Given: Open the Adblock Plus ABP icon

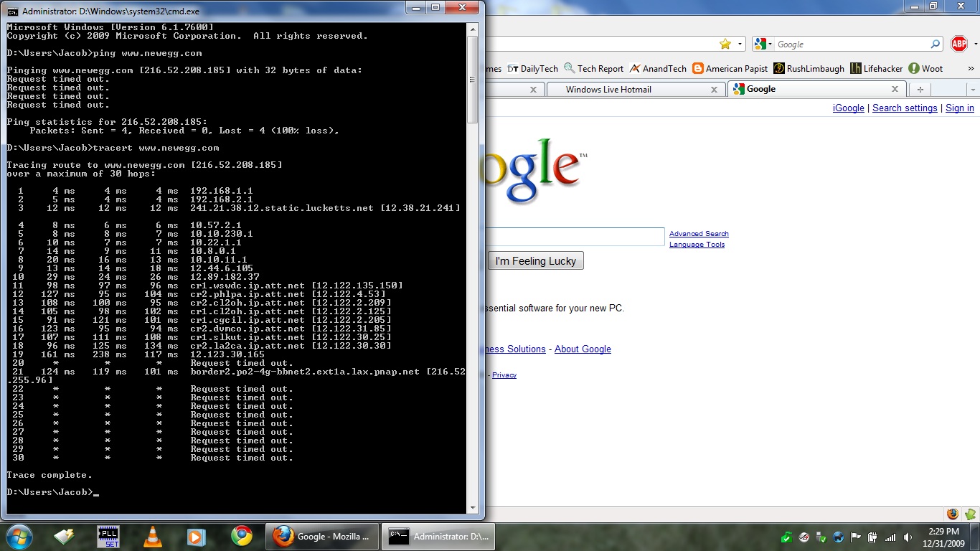Looking at the screenshot, I should coord(959,44).
